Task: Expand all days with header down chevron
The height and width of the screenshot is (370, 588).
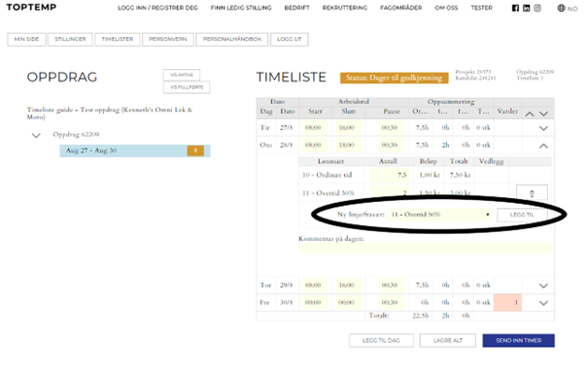Action: coord(543,114)
